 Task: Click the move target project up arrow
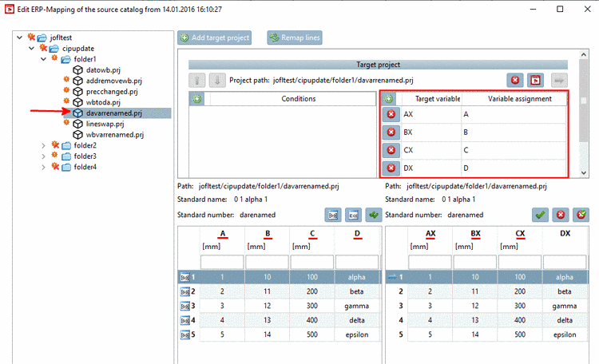click(197, 81)
